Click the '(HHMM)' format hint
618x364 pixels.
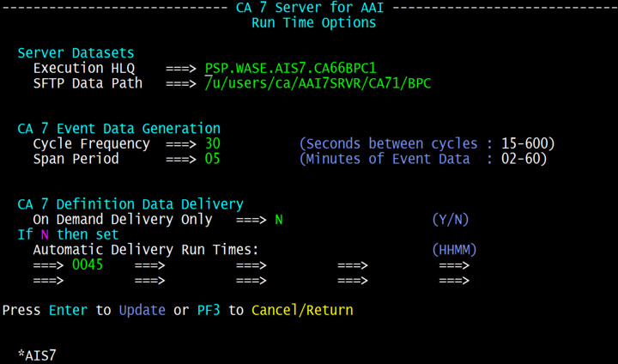point(454,250)
